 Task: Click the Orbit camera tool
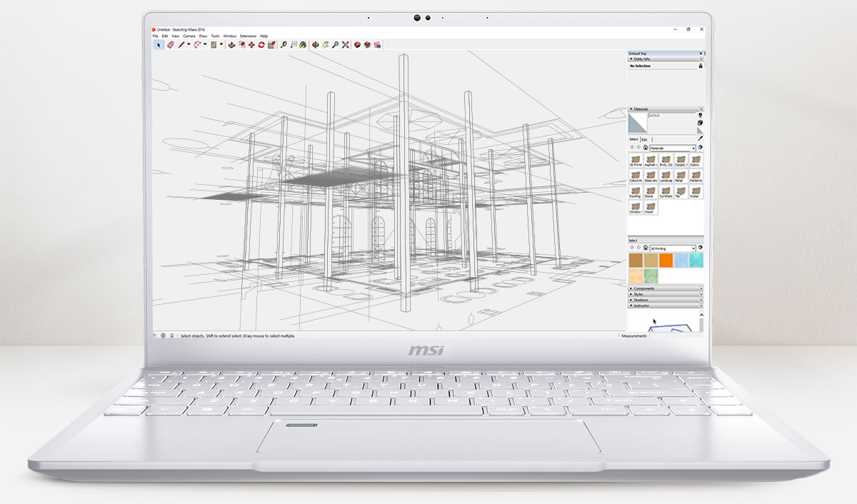coord(315,44)
